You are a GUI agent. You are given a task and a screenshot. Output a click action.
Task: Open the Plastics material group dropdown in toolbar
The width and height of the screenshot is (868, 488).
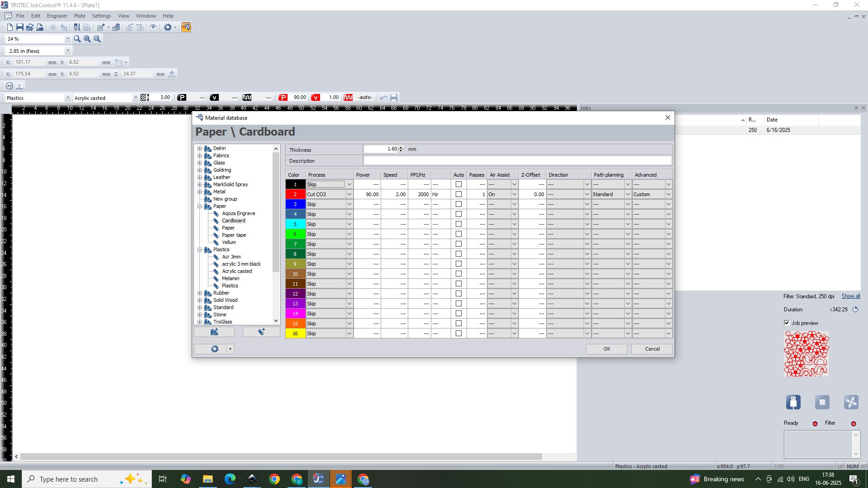click(x=68, y=98)
